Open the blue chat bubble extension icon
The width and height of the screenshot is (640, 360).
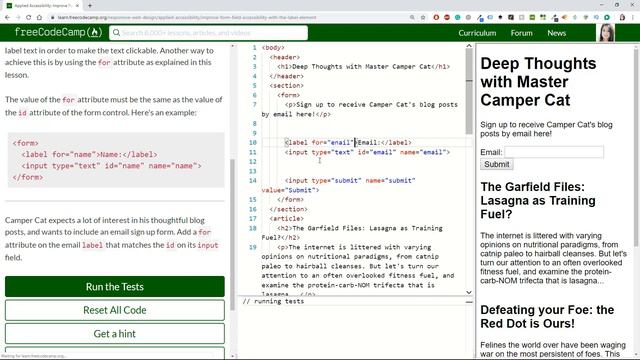coord(490,18)
